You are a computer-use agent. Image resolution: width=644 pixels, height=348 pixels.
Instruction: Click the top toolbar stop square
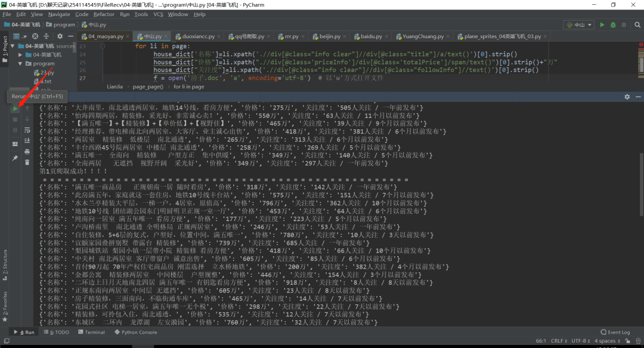(624, 25)
